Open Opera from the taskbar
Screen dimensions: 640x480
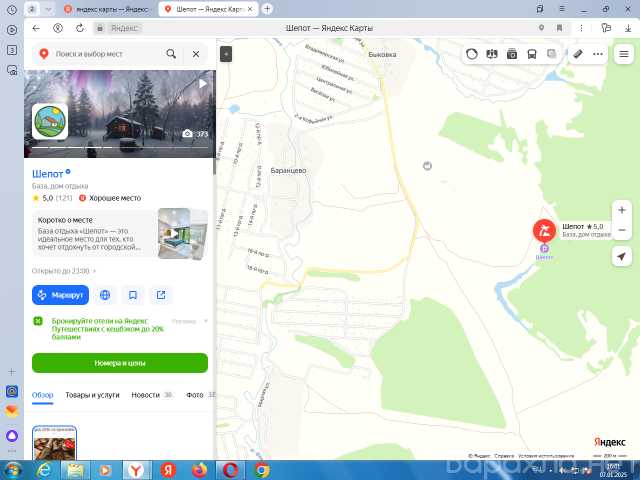point(231,471)
